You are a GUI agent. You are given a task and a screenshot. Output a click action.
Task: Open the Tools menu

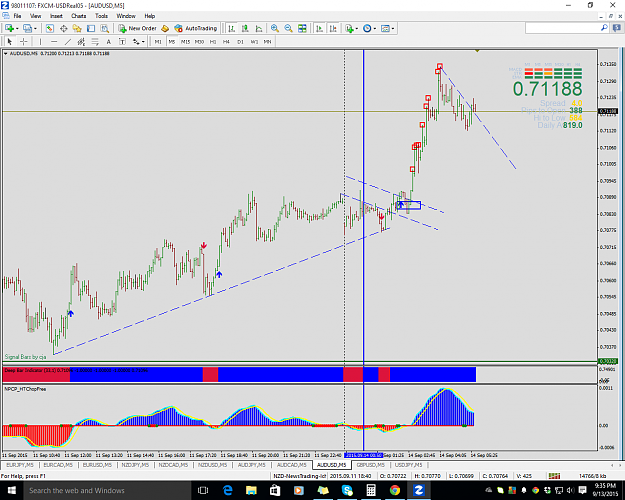101,16
